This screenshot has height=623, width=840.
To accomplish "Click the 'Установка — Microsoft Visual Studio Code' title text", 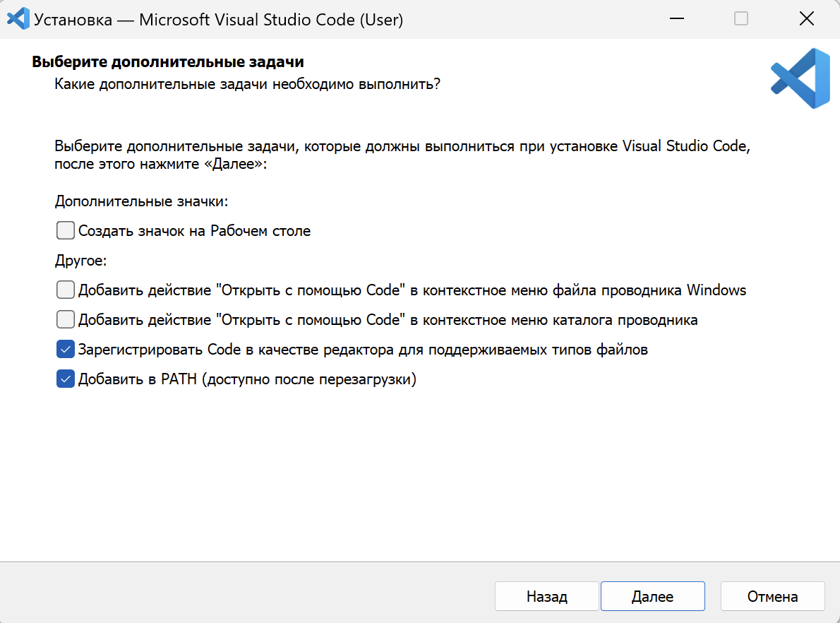I will tap(219, 20).
